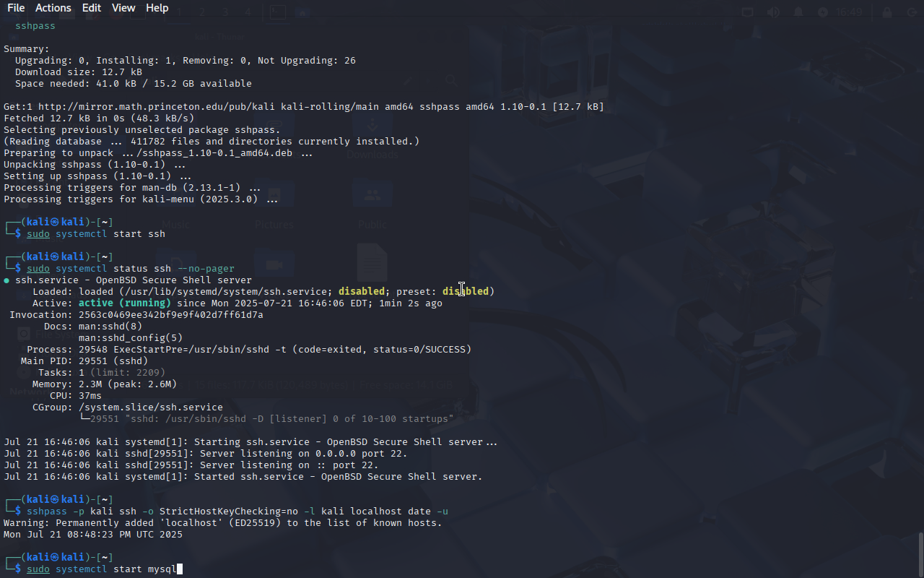Click "Warning: Permanently added 'localhost'" line
924x578 pixels.
[223, 523]
